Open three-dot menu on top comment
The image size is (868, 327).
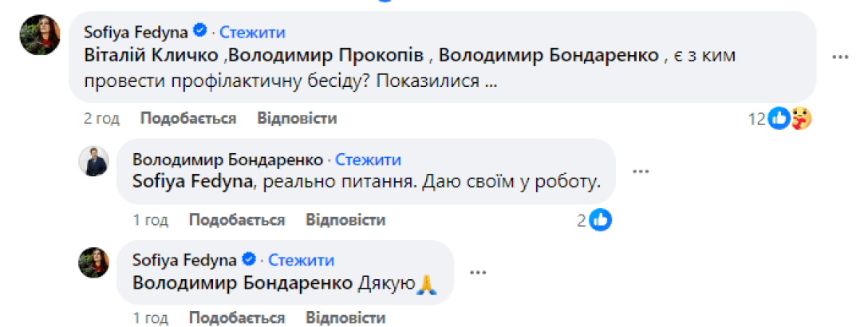coord(840,57)
